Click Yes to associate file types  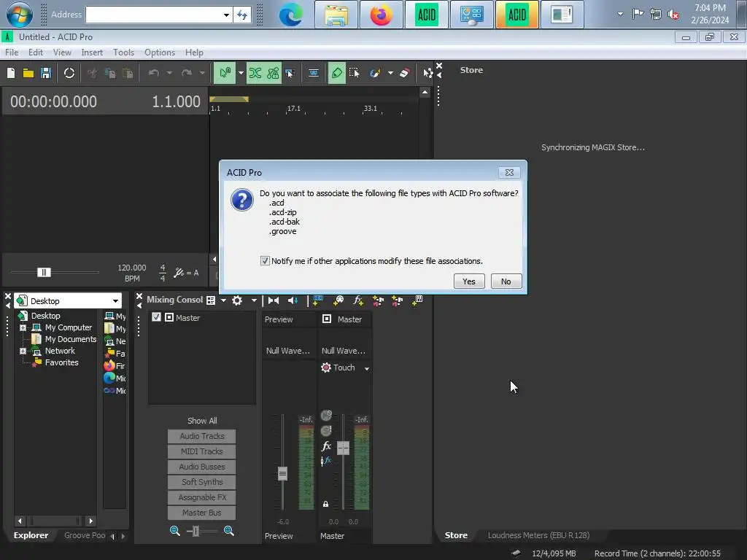pos(469,281)
